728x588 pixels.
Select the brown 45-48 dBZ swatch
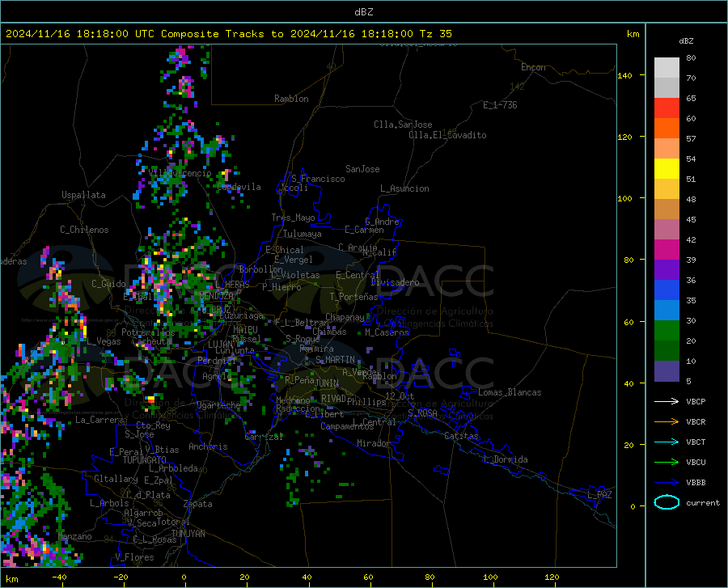667,209
